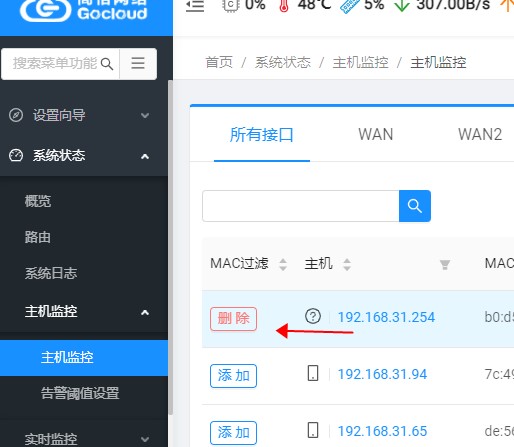The image size is (514, 447).
Task: Go to 首页 breadcrumb
Action: pyautogui.click(x=219, y=62)
